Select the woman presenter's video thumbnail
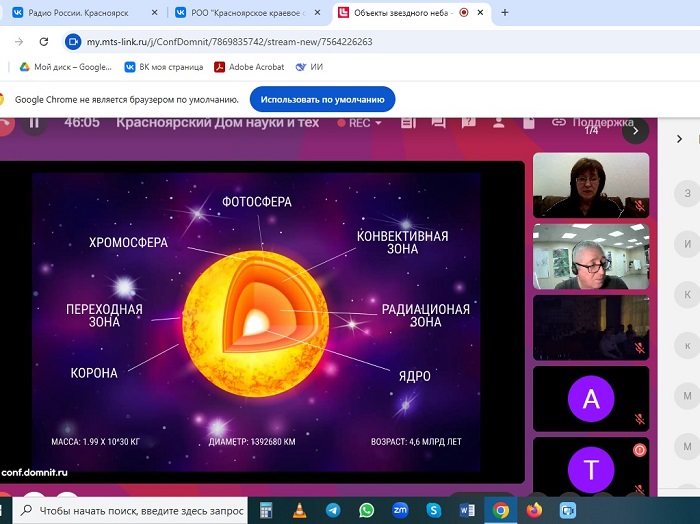This screenshot has width=700, height=524. click(591, 186)
